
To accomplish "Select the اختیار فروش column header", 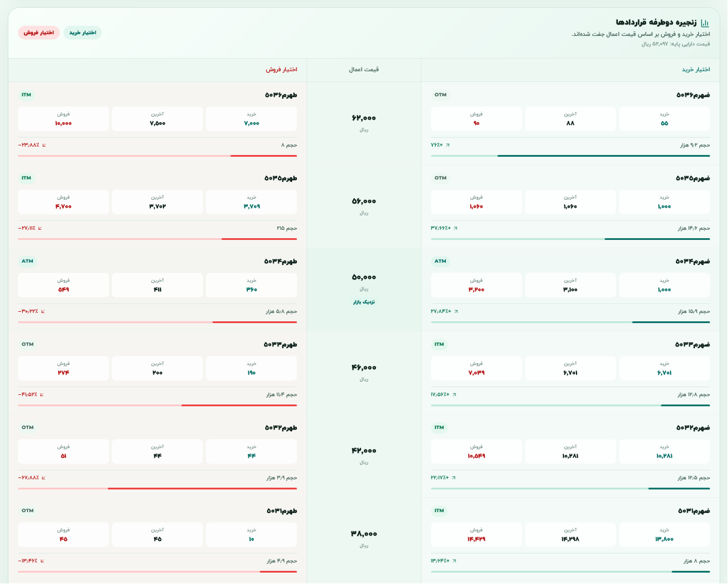I will click(x=281, y=69).
